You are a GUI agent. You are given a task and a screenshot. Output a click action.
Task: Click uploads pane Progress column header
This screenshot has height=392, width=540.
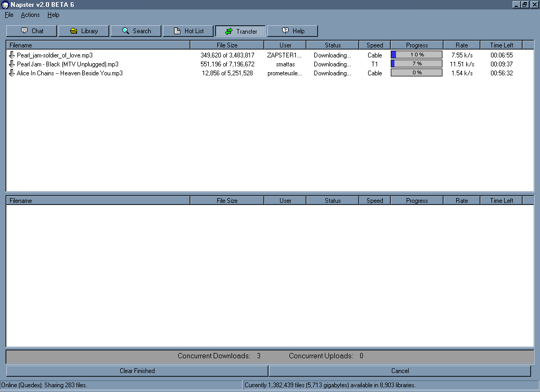pyautogui.click(x=417, y=201)
